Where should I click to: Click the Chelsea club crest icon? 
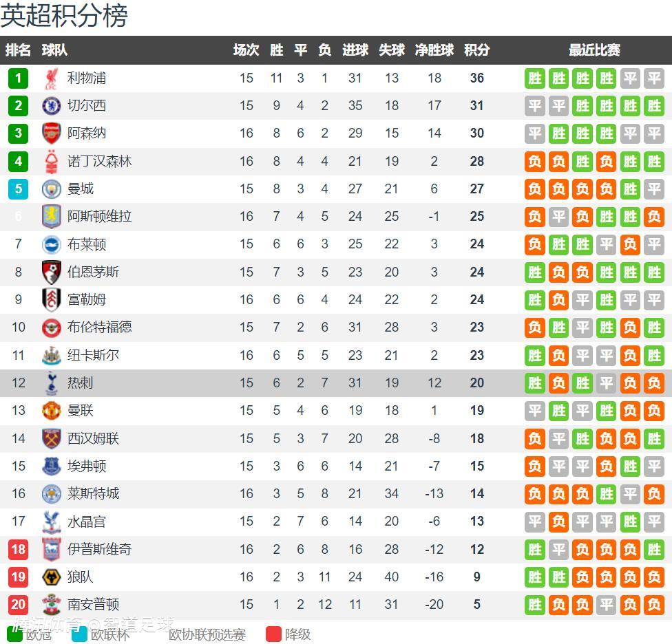point(51,106)
